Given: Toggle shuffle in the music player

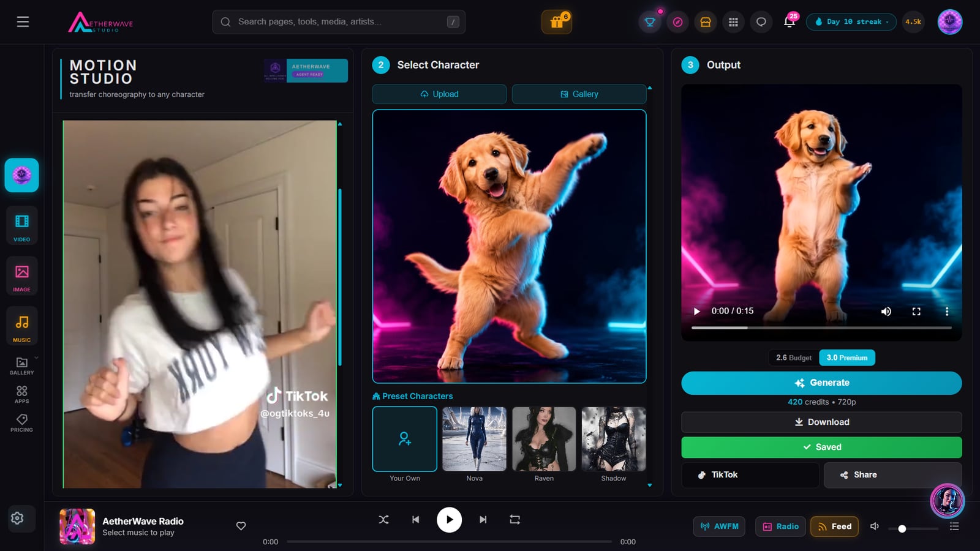Looking at the screenshot, I should coord(383,520).
